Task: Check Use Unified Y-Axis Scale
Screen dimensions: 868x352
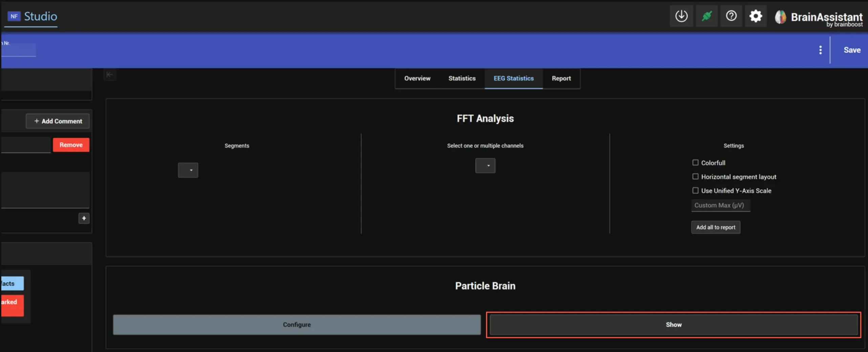Action: [x=695, y=190]
